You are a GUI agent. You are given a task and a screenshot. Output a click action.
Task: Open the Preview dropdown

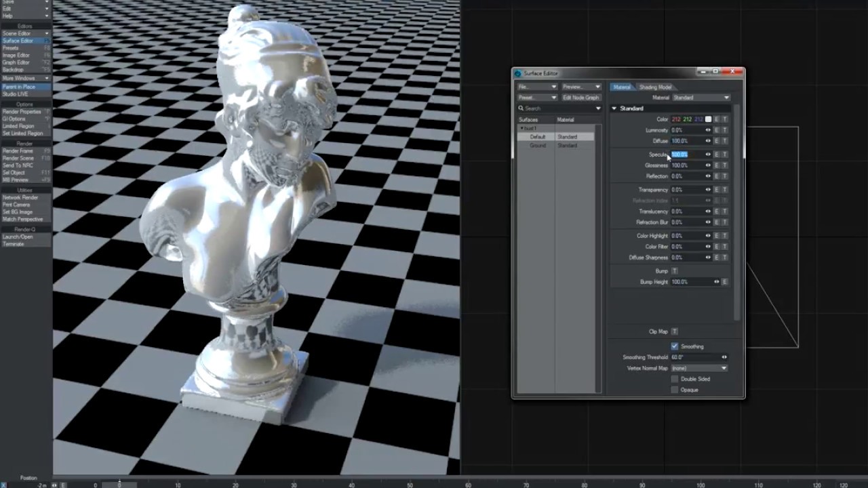tap(581, 87)
